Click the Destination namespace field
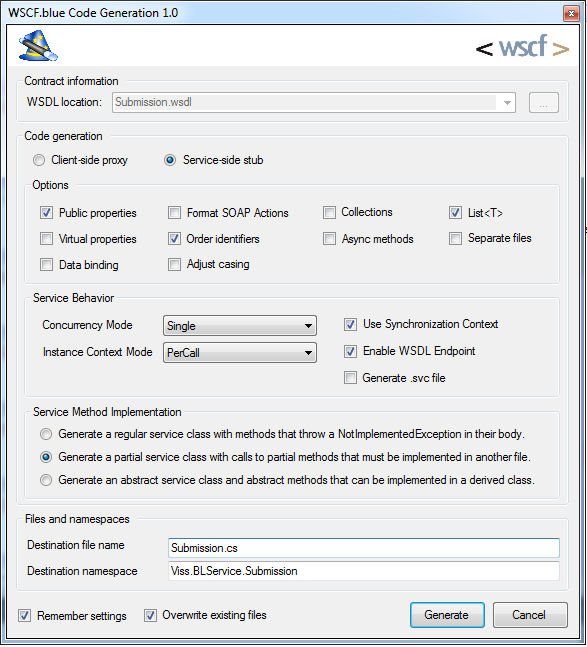The width and height of the screenshot is (587, 647). pyautogui.click(x=363, y=571)
